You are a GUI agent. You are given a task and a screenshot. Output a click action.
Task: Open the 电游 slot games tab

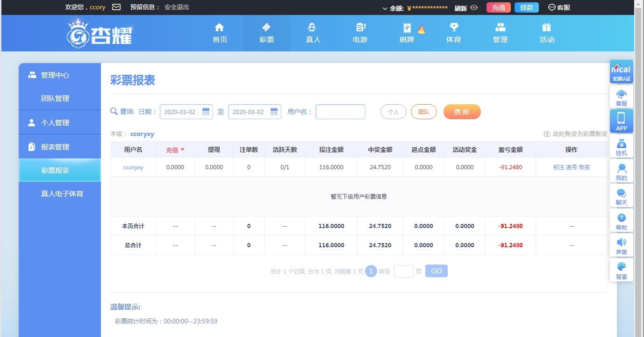click(360, 33)
